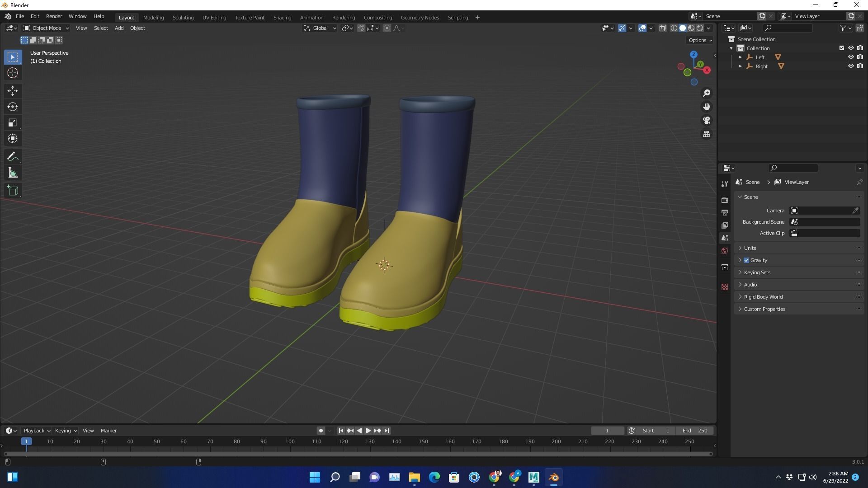
Task: Switch to the Modeling workspace tab
Action: 153,17
